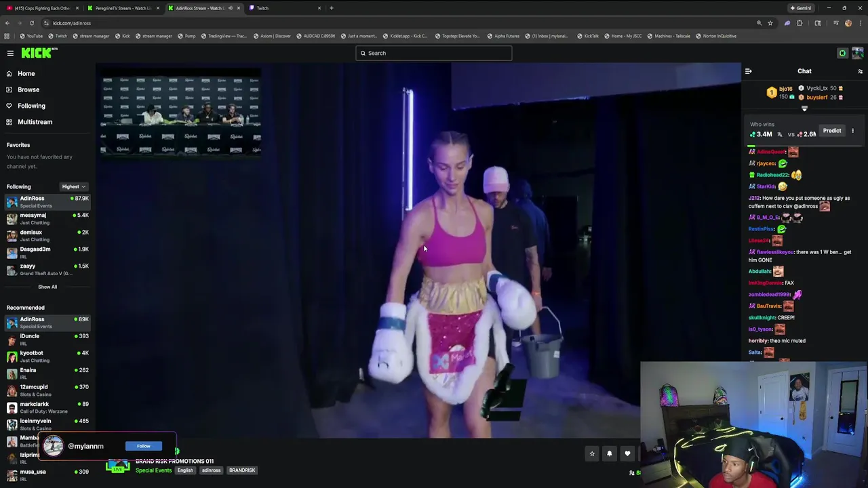The image size is (868, 488).
Task: Open Chrome three-dot menu
Action: 859,23
